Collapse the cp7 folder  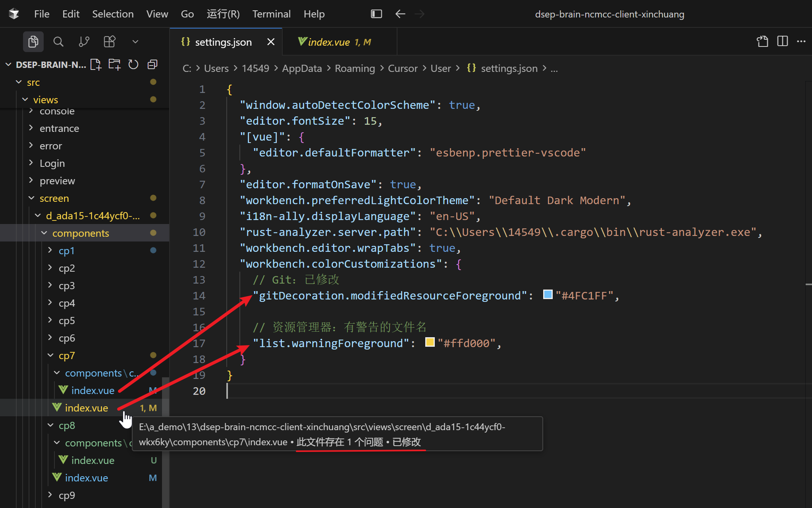[x=50, y=355]
